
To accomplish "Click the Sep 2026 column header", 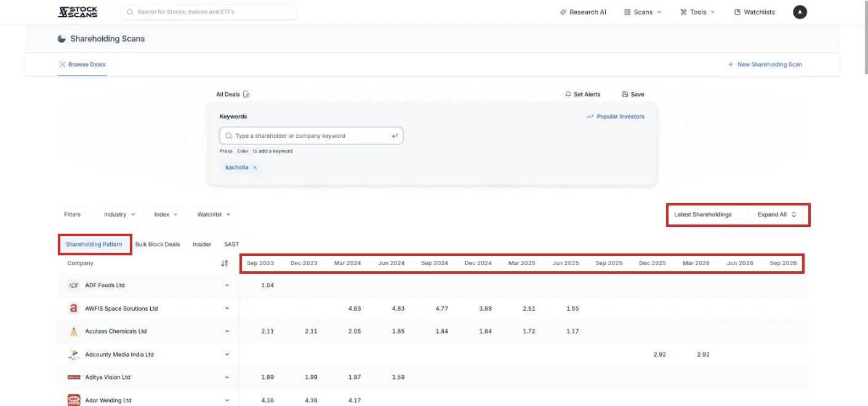I will (783, 263).
